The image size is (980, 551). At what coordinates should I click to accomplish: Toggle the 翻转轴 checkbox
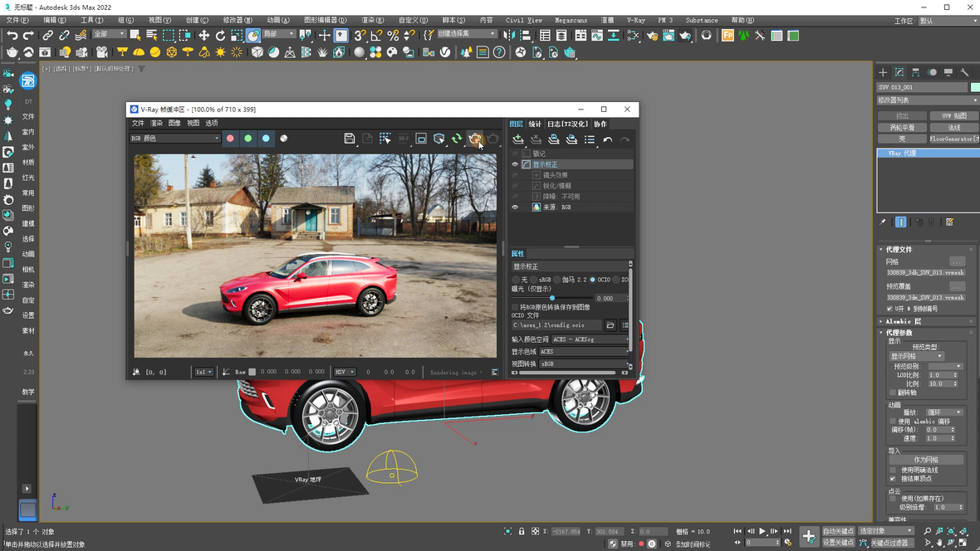coord(893,393)
